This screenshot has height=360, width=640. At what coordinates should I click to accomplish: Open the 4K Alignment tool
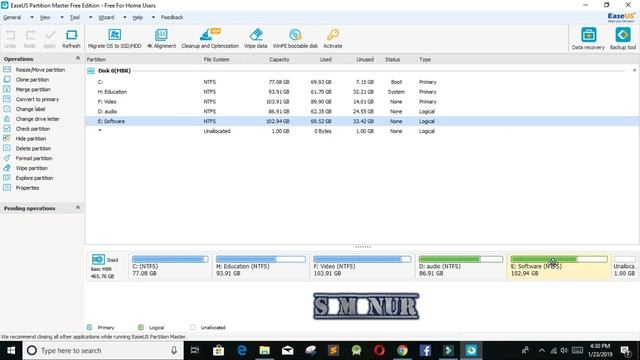[161, 39]
